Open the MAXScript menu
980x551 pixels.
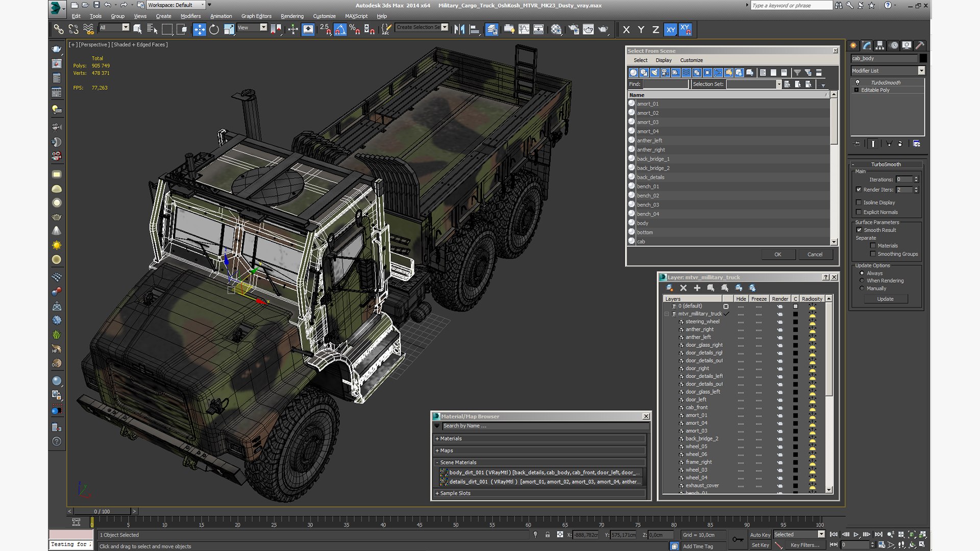click(x=356, y=16)
